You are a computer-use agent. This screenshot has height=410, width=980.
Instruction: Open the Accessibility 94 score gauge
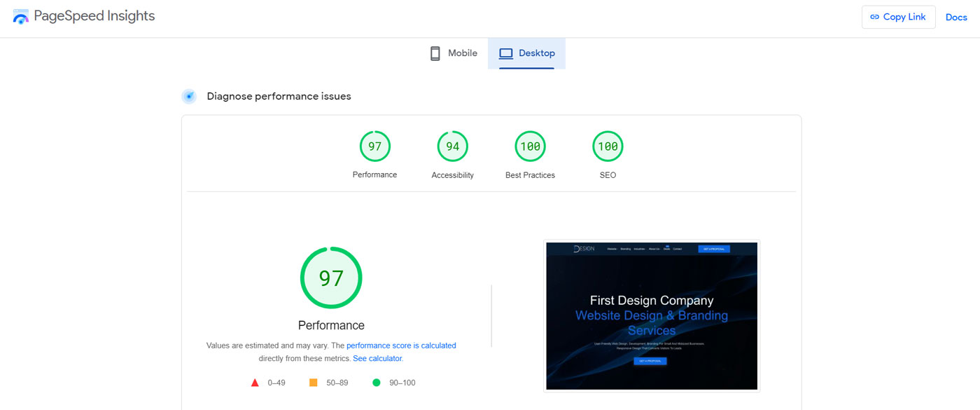[x=452, y=146]
